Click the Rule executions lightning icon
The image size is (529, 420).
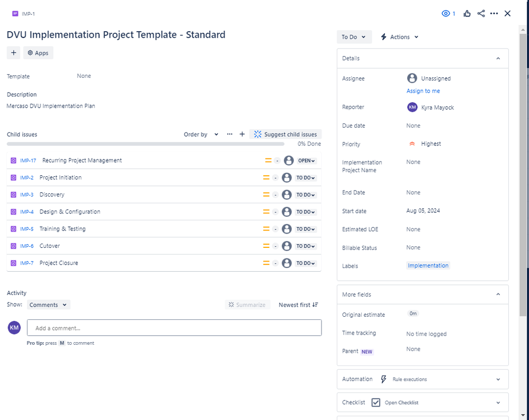383,380
